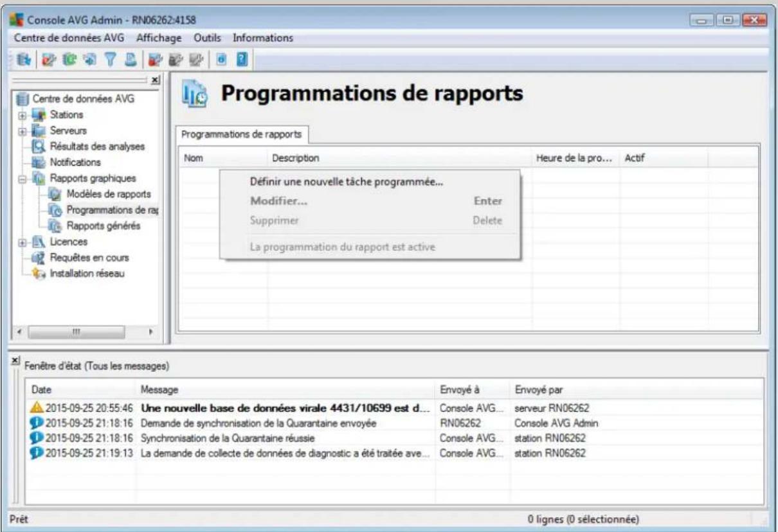The image size is (778, 532).
Task: Click the Rapports générés icon
Action: (x=56, y=226)
